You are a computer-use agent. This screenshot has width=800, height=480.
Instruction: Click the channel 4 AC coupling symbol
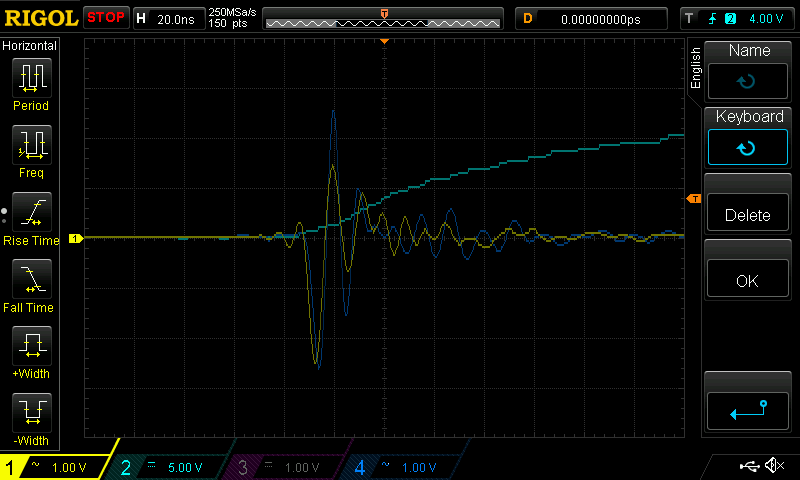click(x=385, y=464)
